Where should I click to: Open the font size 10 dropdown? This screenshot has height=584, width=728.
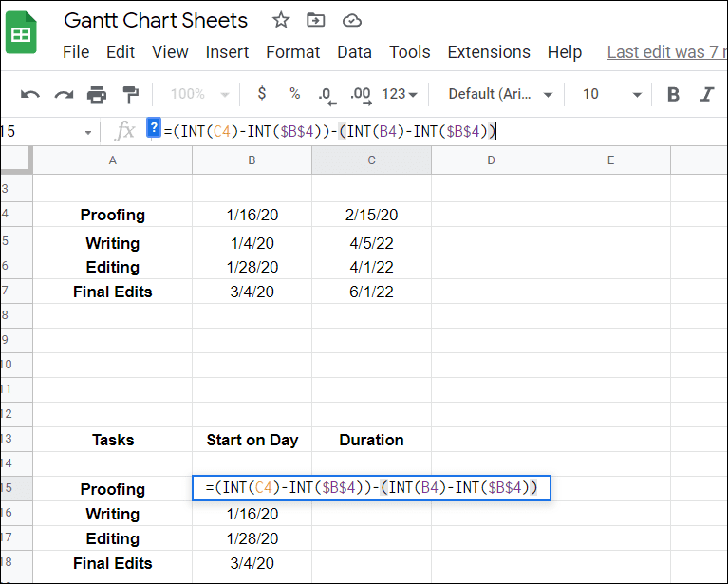coord(612,94)
